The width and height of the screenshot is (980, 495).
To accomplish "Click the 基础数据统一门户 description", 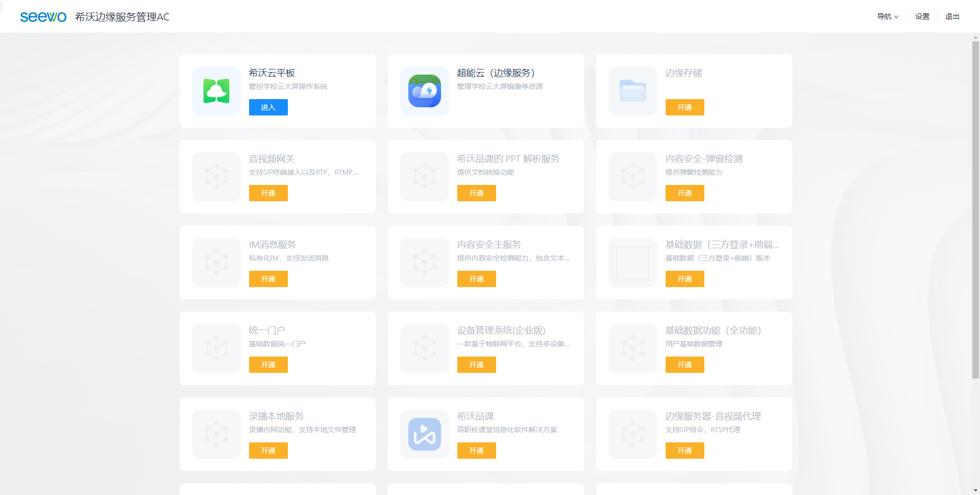I will tap(278, 344).
